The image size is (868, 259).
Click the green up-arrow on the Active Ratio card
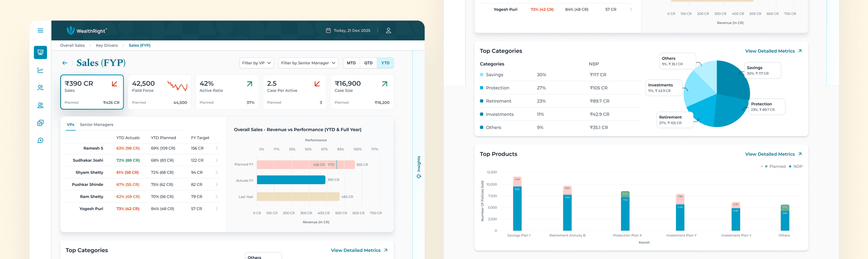[x=250, y=84]
